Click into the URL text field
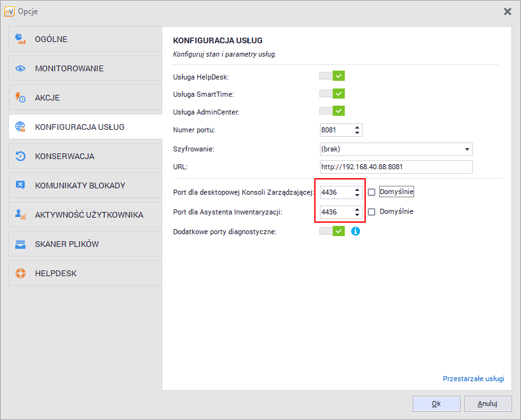This screenshot has width=521, height=420. point(396,167)
